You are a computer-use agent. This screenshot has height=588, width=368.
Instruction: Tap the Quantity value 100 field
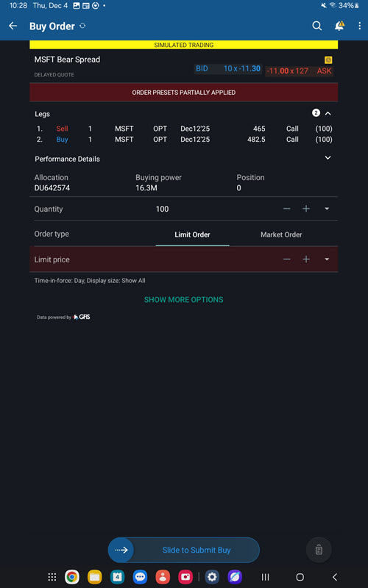click(162, 209)
